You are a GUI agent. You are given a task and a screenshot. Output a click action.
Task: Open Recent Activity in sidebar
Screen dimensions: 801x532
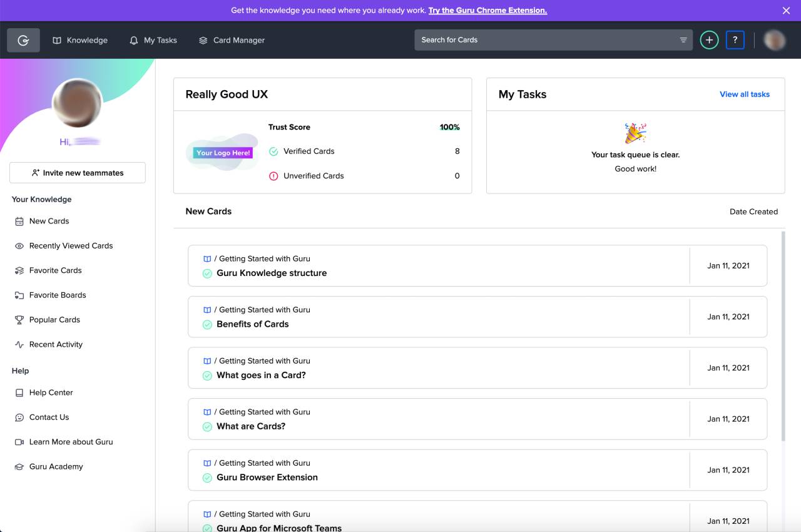[49, 344]
